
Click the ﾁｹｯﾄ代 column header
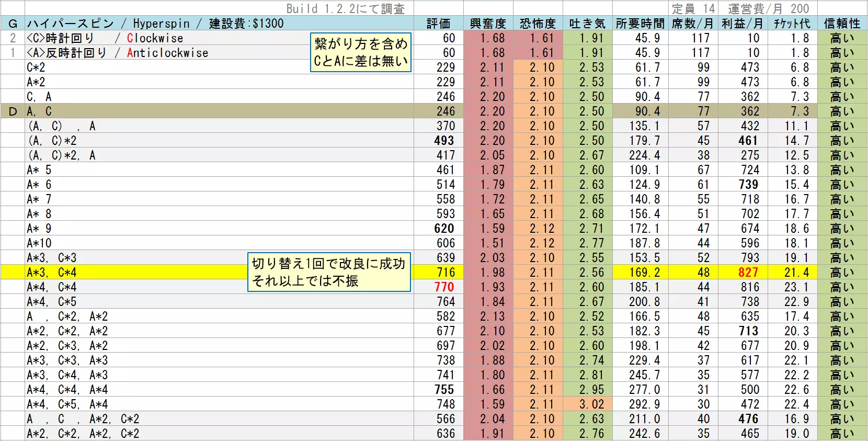(792, 24)
